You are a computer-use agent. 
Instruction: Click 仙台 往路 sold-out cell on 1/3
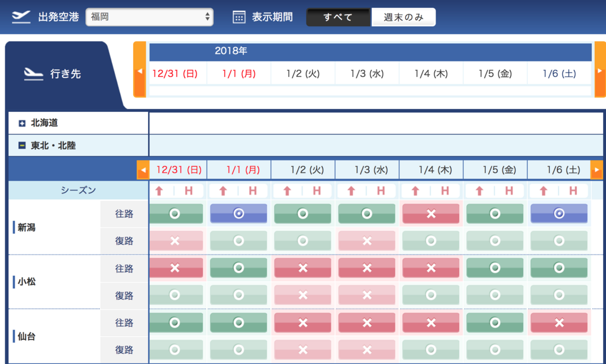pyautogui.click(x=367, y=323)
